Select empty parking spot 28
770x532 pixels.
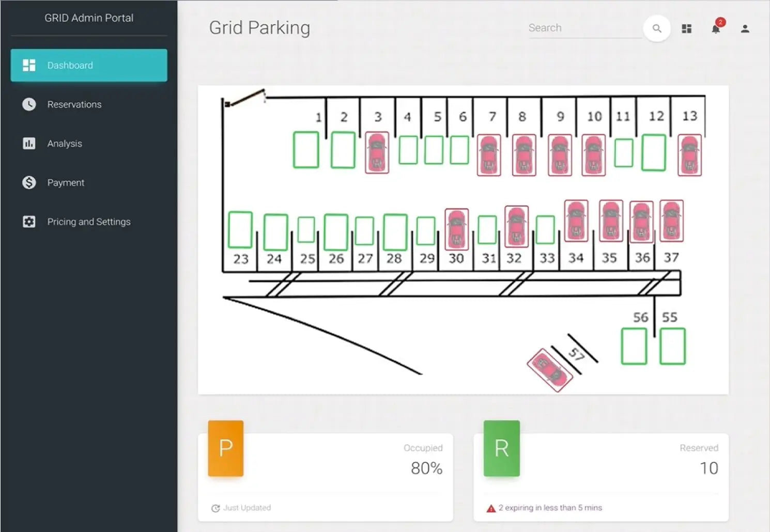click(x=395, y=232)
